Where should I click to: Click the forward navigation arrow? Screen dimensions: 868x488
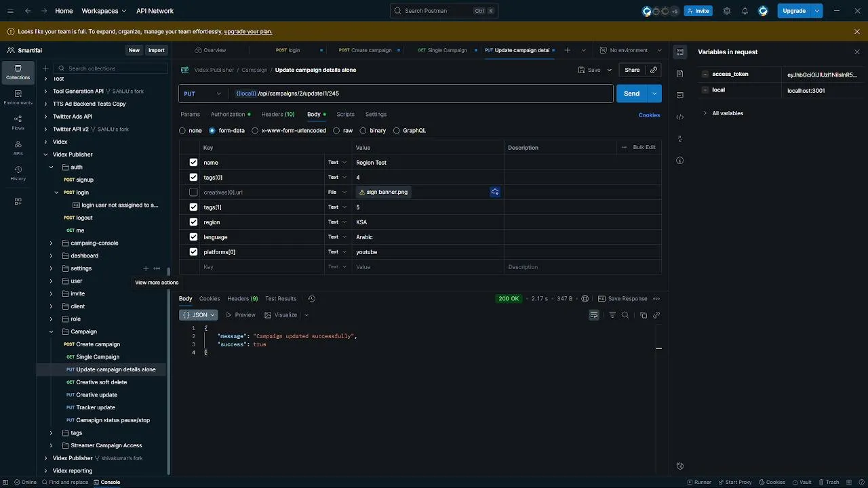(x=44, y=11)
